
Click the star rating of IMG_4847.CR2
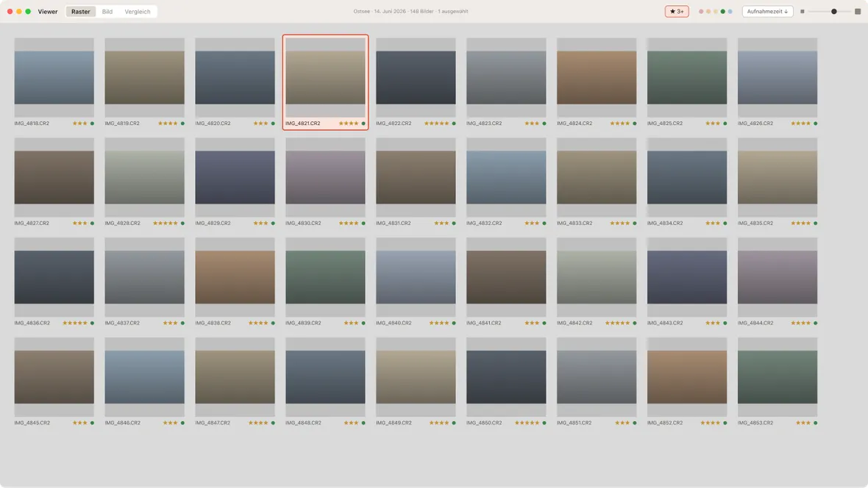258,423
